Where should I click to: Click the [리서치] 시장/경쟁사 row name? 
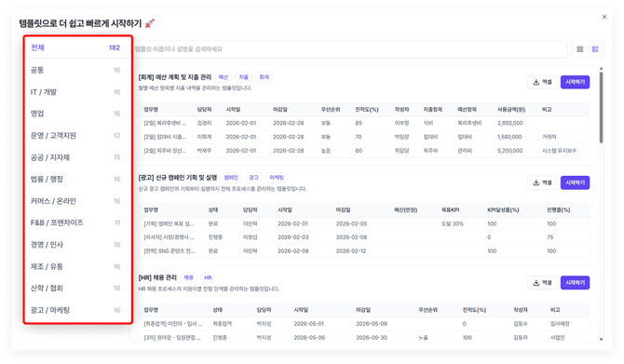pyautogui.click(x=169, y=237)
